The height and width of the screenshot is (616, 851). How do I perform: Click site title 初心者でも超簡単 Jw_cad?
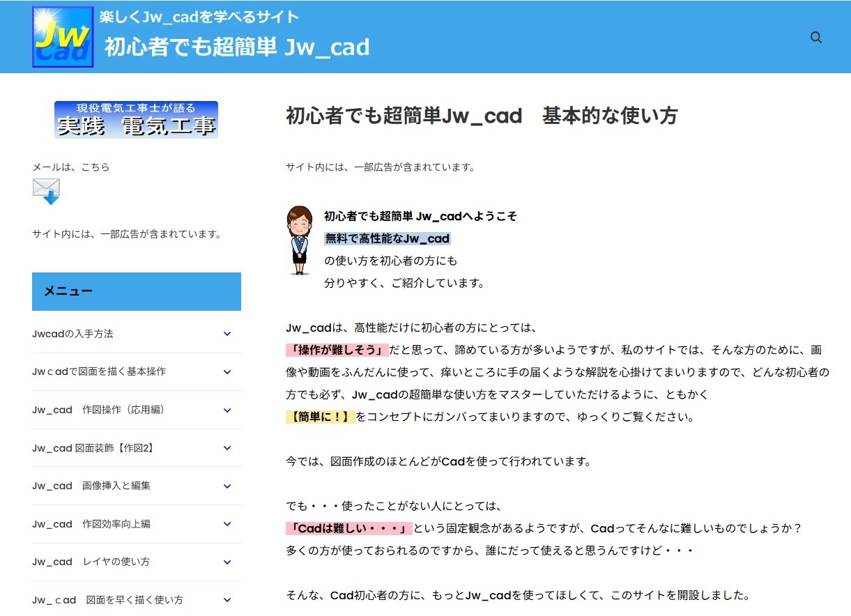[x=237, y=47]
